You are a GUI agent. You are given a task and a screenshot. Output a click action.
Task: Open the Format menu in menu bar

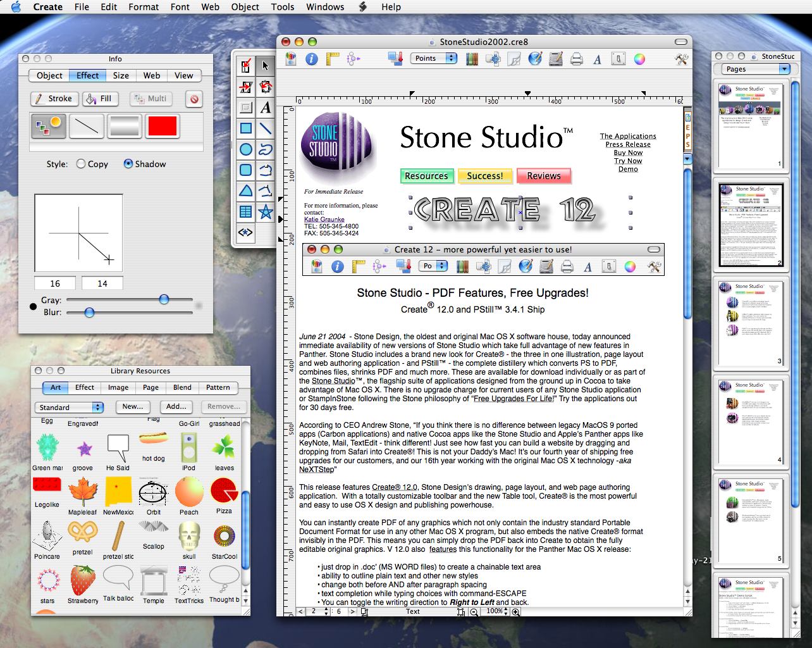(144, 7)
